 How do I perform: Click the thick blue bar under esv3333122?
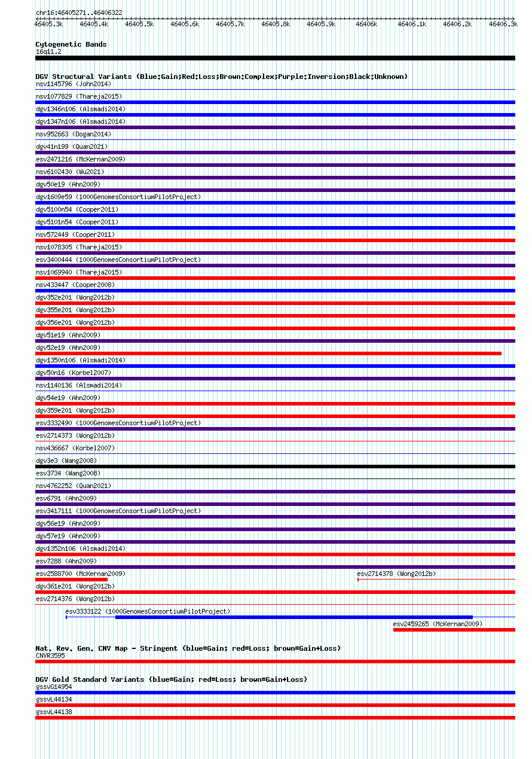coord(294,617)
